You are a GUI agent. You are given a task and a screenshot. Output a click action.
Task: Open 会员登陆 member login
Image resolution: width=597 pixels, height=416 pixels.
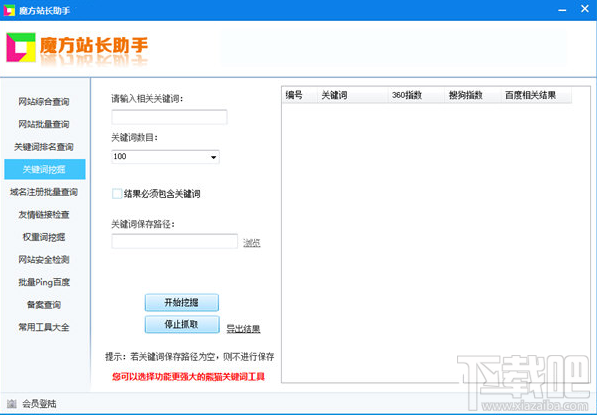click(x=39, y=403)
